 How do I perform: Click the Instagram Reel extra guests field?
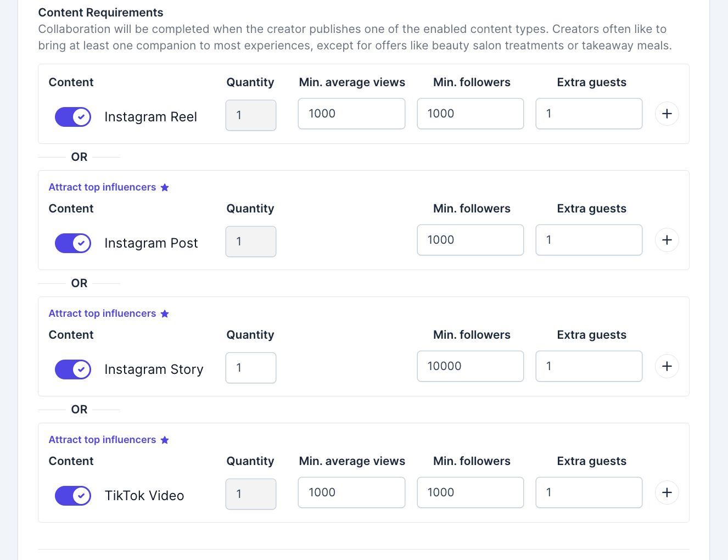(x=589, y=114)
